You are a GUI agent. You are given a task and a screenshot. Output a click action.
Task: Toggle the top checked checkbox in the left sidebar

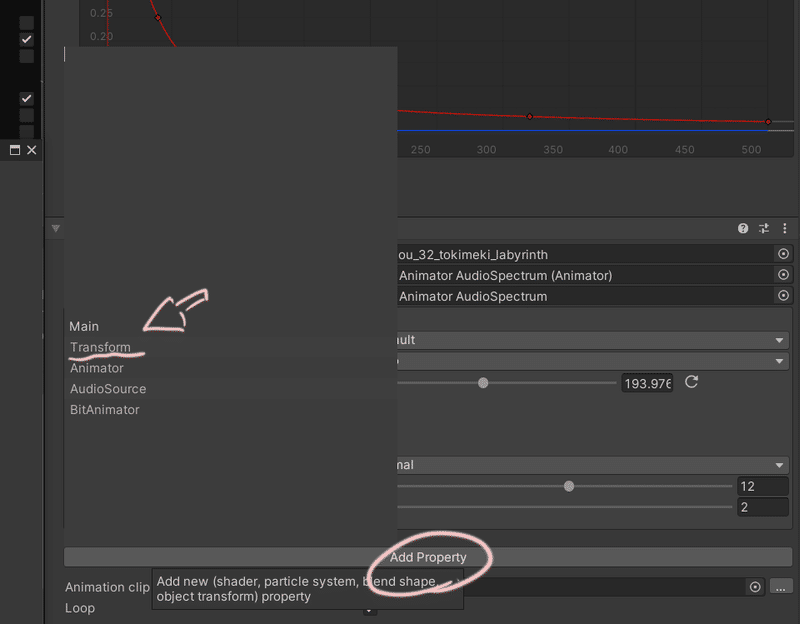[26, 40]
